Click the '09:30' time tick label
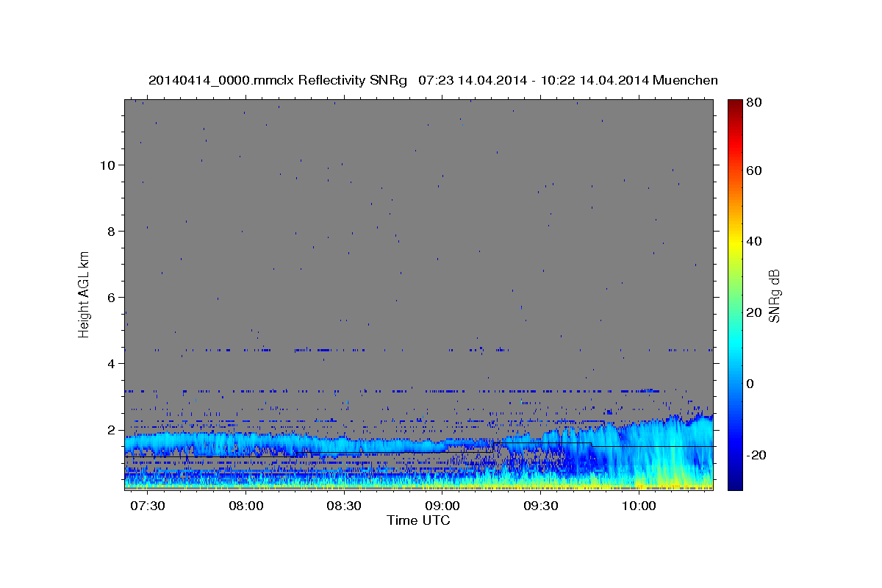This screenshot has width=882, height=588. point(541,507)
